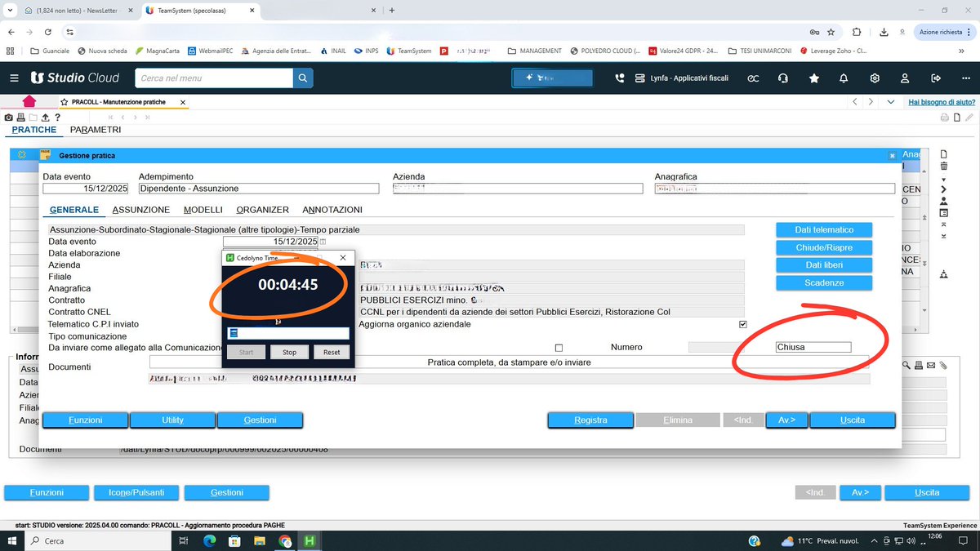
Task: Click the Scadenze button
Action: pyautogui.click(x=824, y=282)
